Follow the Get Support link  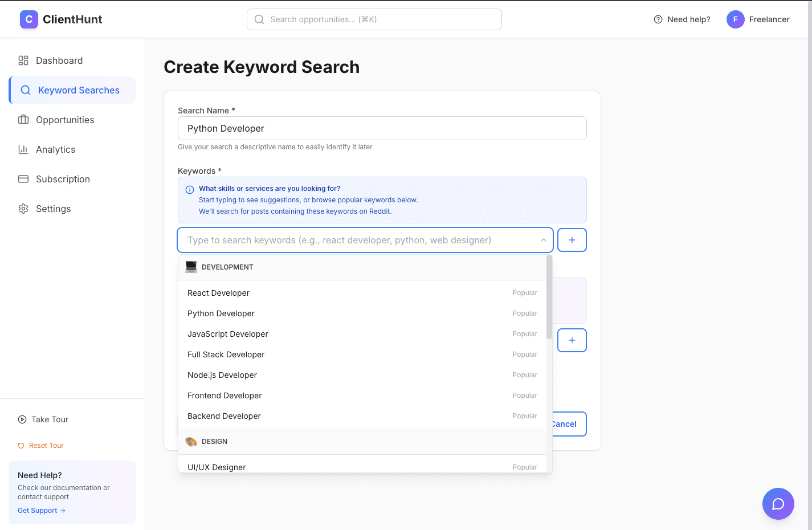[41, 510]
